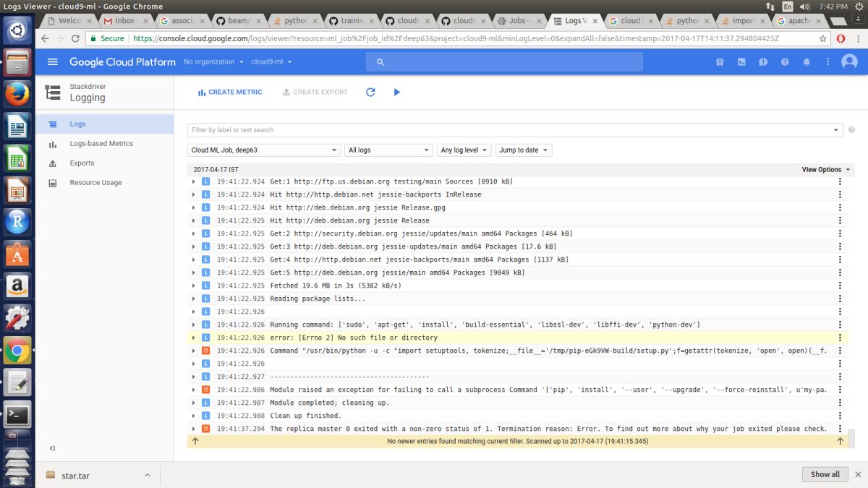The image size is (868, 488).
Task: Open the 'Cloud ML Job, deep63' resource dropdown
Action: coord(264,150)
